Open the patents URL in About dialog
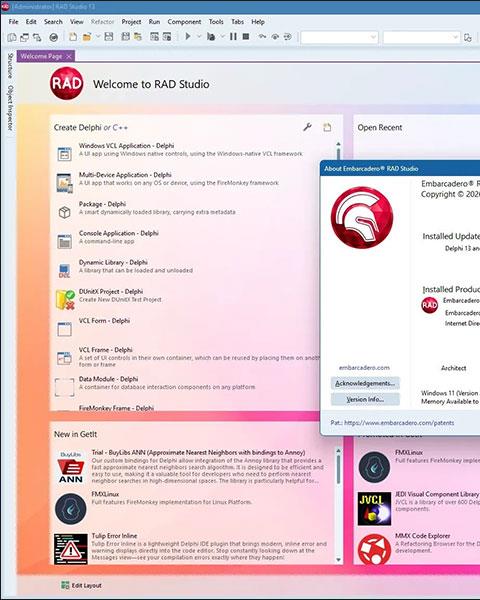The image size is (480, 600). [399, 422]
